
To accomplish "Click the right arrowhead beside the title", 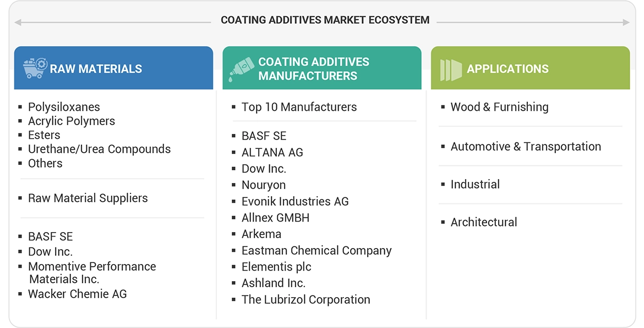I will [626, 23].
